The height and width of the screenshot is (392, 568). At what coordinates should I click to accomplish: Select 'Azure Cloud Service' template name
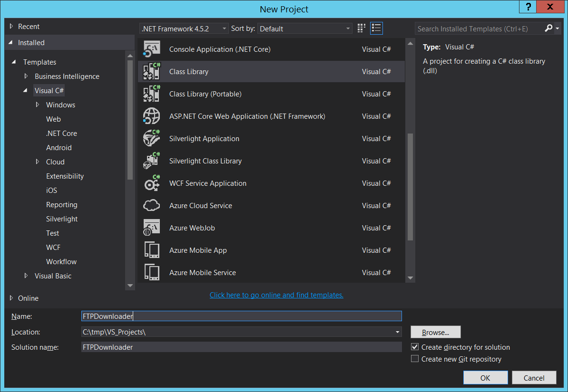tap(201, 206)
